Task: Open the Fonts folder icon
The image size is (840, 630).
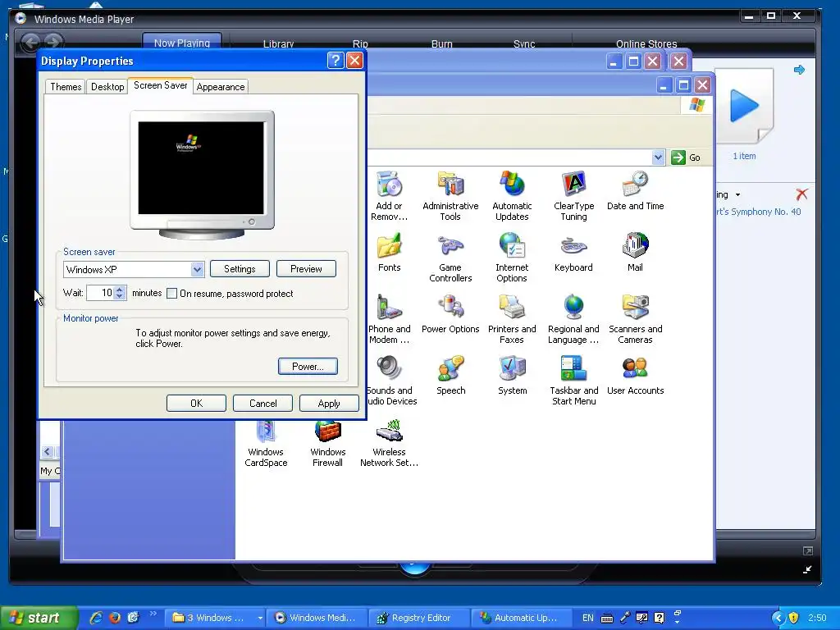Action: pyautogui.click(x=390, y=253)
